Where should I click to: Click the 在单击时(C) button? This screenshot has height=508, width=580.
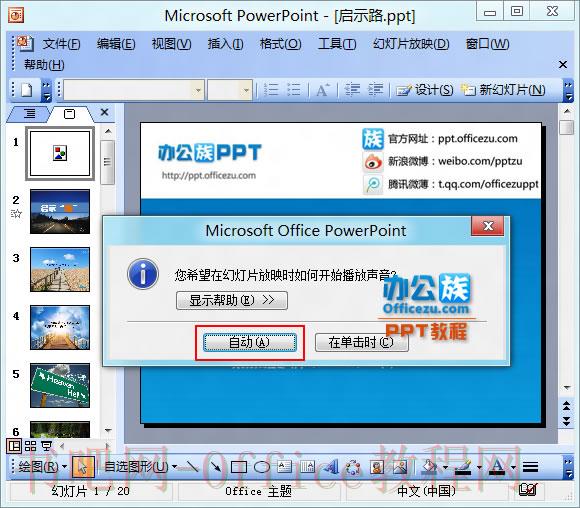[x=361, y=342]
